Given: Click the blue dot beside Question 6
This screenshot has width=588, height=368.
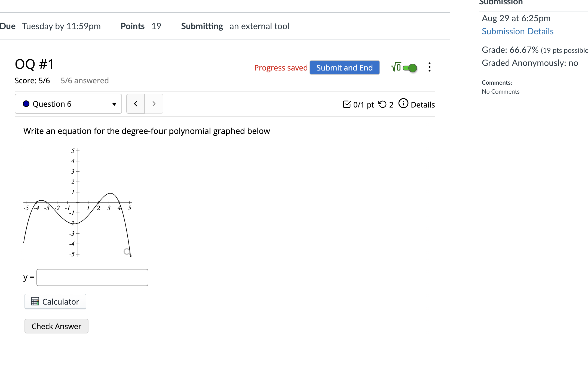Looking at the screenshot, I should 26,104.
